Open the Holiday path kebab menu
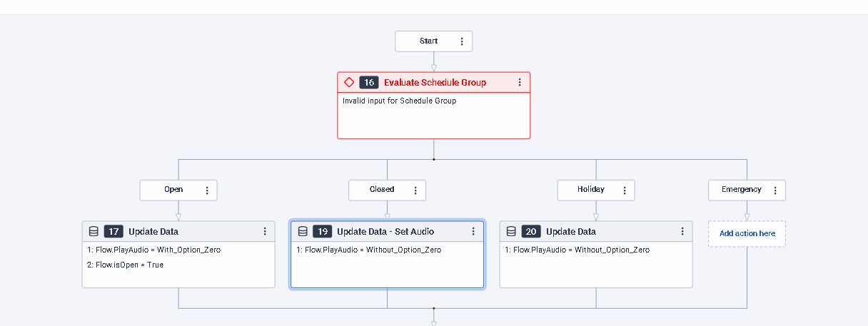868x326 pixels. tap(625, 190)
